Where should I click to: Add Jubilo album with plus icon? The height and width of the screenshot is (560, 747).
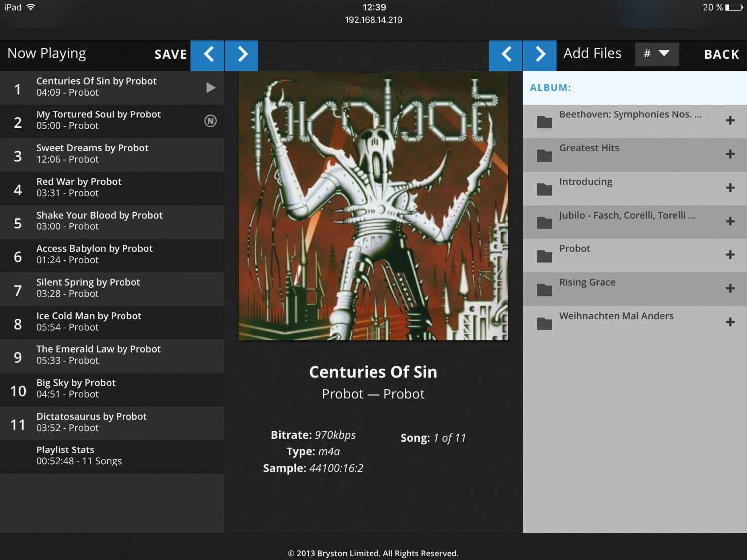coord(730,221)
